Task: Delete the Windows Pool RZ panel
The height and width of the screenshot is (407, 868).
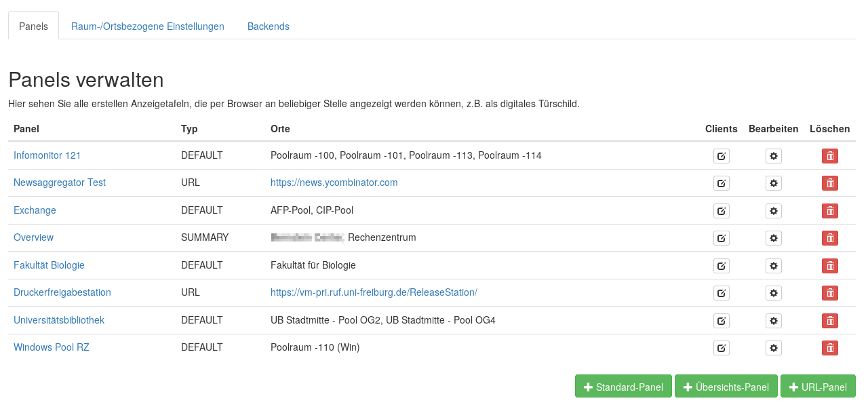Action: click(x=829, y=348)
